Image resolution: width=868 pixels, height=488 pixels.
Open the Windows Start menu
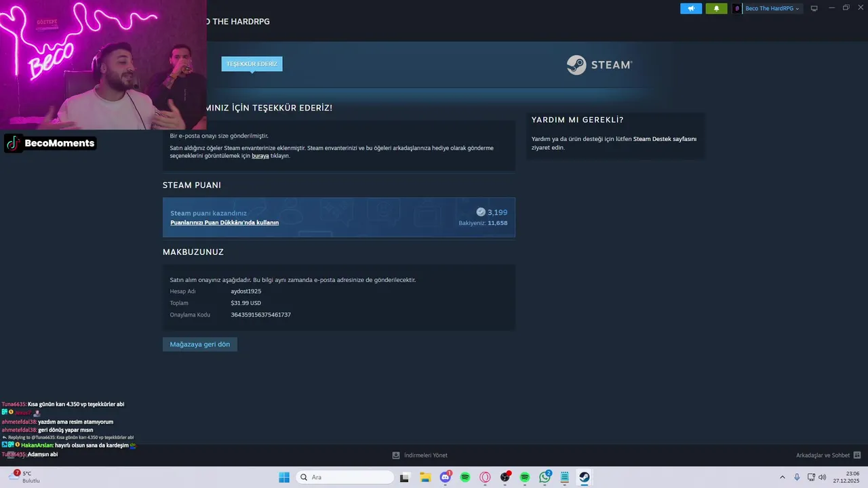[x=284, y=477]
